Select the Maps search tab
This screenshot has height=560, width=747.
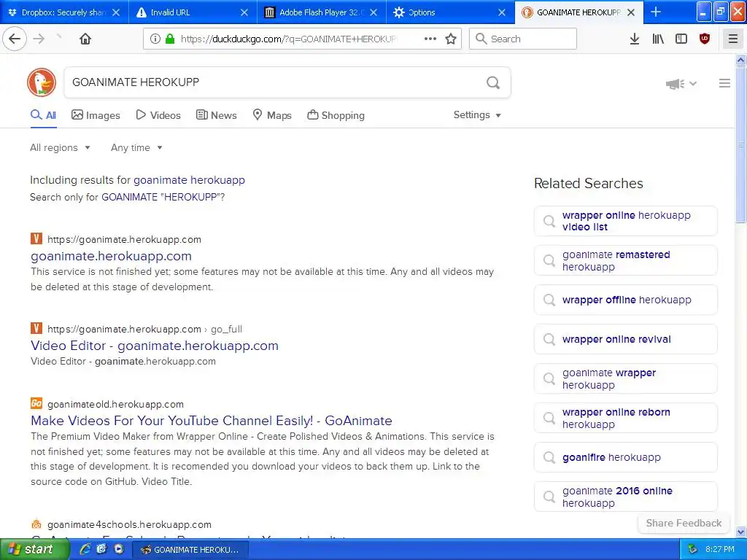tap(272, 115)
